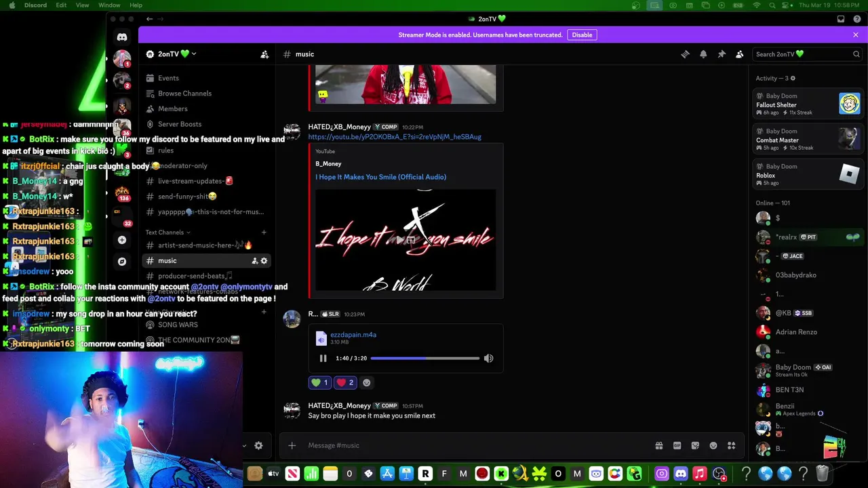Toggle the member list icon

pyautogui.click(x=740, y=54)
